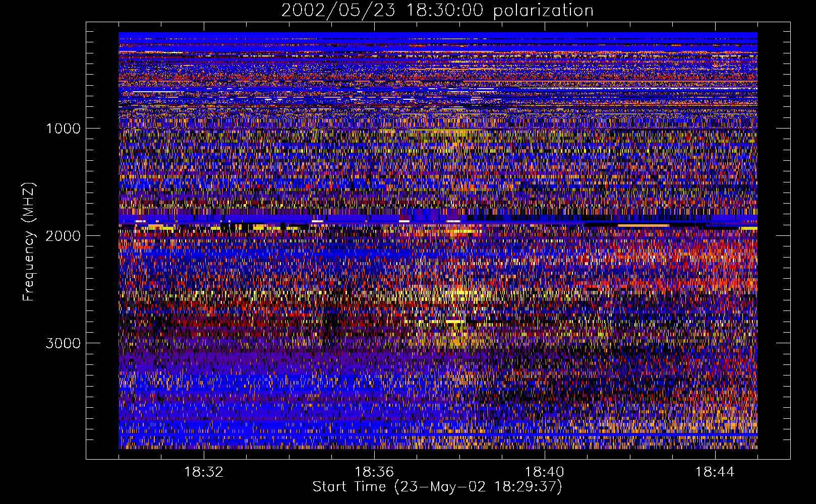Screen dimensions: 816x504
Task: Click the plot title "2002/05/23 18:30:00 polarization"
Action: (437, 11)
